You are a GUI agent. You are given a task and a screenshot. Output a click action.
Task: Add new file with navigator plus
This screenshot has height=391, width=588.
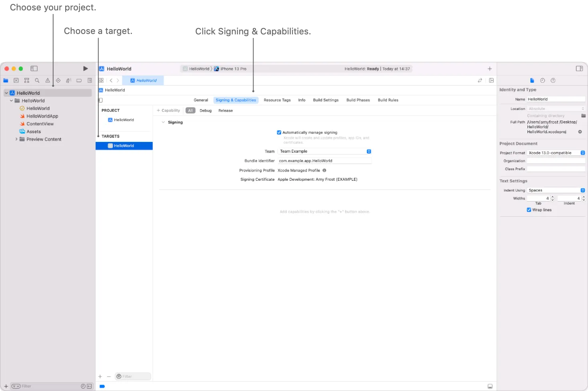(6, 386)
